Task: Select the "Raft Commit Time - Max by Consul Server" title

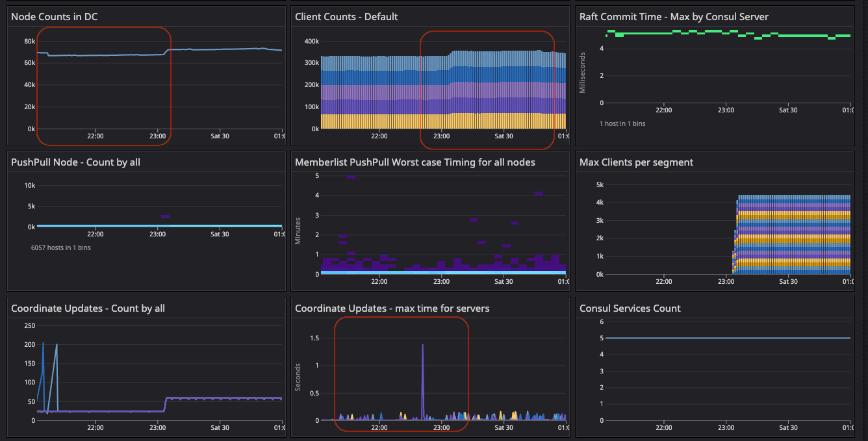Action: coord(674,16)
